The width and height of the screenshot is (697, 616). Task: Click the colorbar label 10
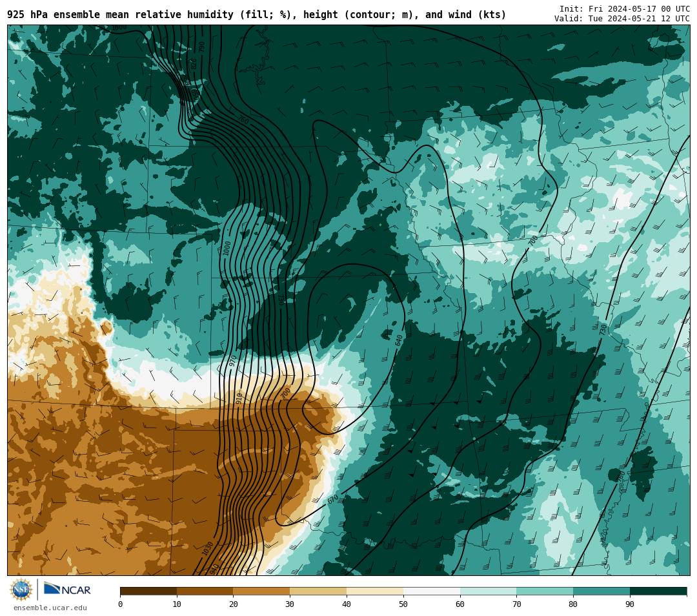pos(177,604)
